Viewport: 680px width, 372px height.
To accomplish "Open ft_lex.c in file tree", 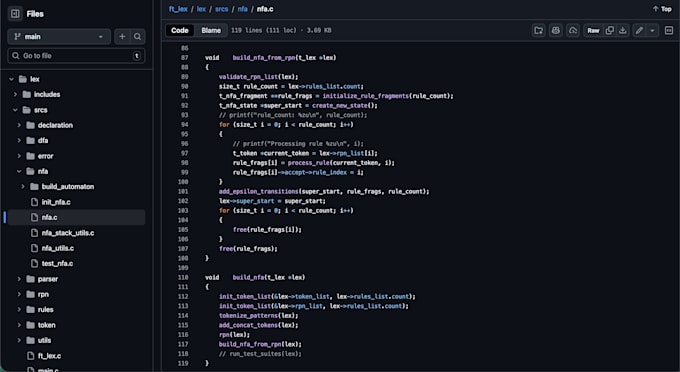I will coord(49,356).
